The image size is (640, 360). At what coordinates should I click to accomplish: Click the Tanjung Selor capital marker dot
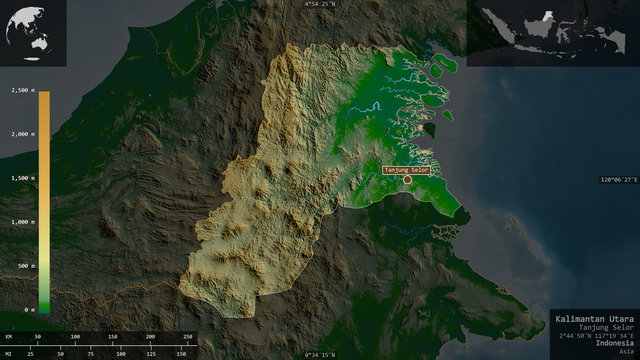pos(407,180)
